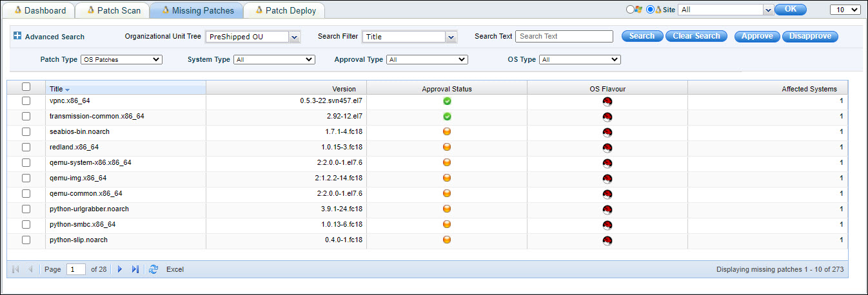The width and height of the screenshot is (868, 295).
Task: Switch to the Patch Deploy tab
Action: pyautogui.click(x=284, y=10)
